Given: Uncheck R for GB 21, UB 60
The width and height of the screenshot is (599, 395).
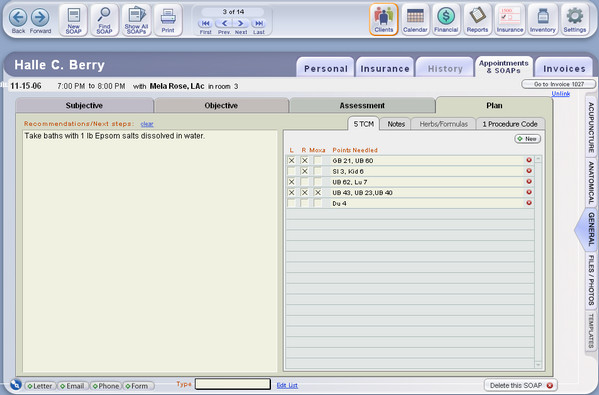Looking at the screenshot, I should point(304,161).
